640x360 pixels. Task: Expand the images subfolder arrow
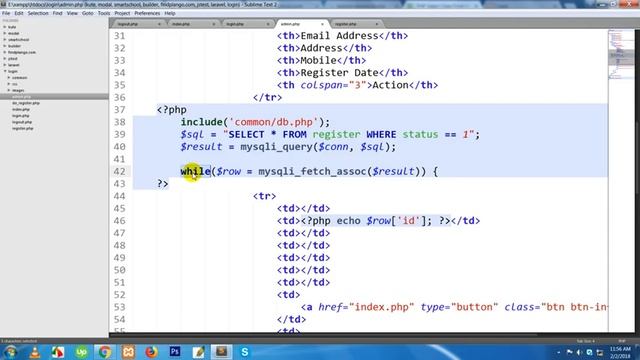pyautogui.click(x=9, y=90)
